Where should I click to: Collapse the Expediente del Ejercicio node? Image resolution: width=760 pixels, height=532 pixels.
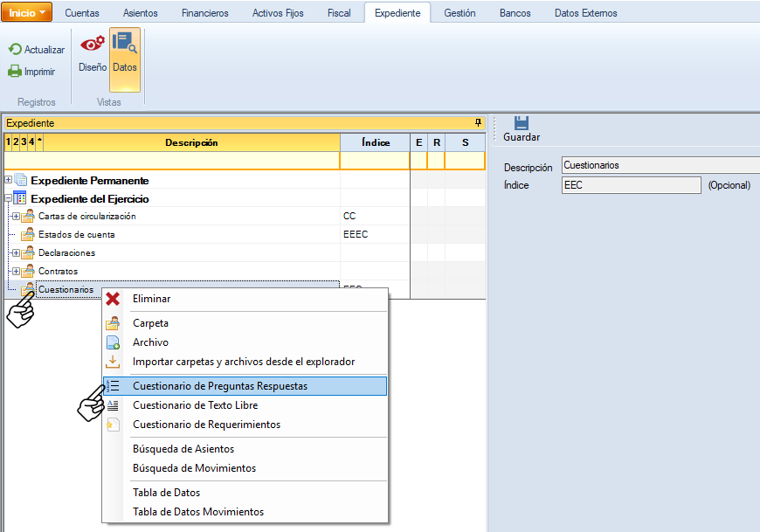click(9, 198)
